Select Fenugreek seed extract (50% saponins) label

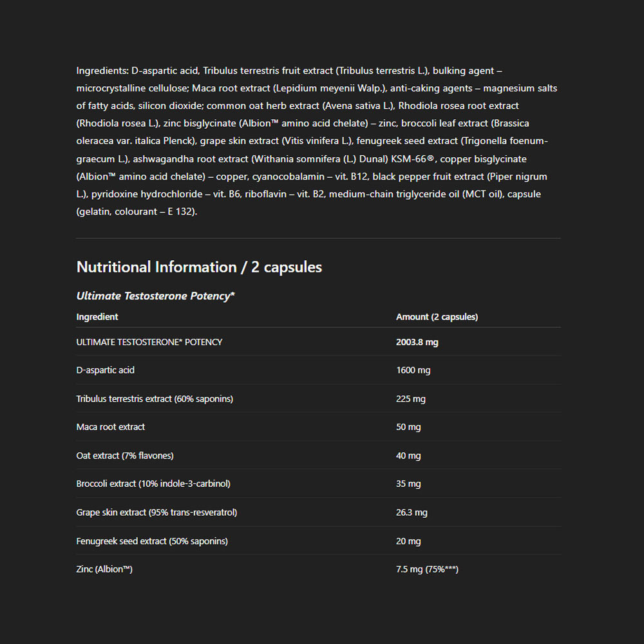click(152, 541)
